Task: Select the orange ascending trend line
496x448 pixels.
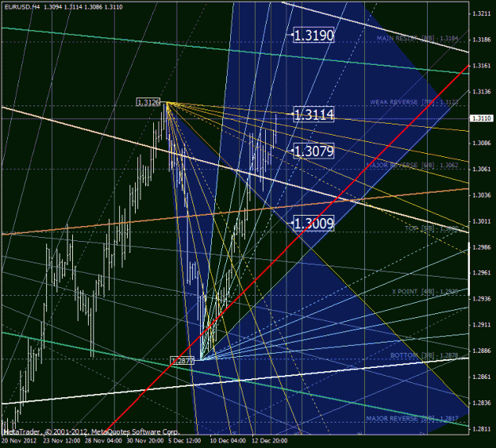Action: (236, 212)
